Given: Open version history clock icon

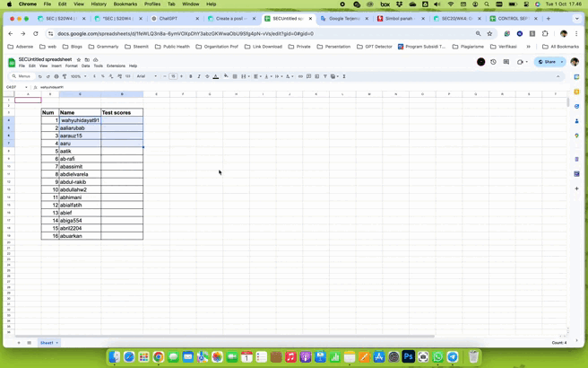Looking at the screenshot, I should 493,62.
